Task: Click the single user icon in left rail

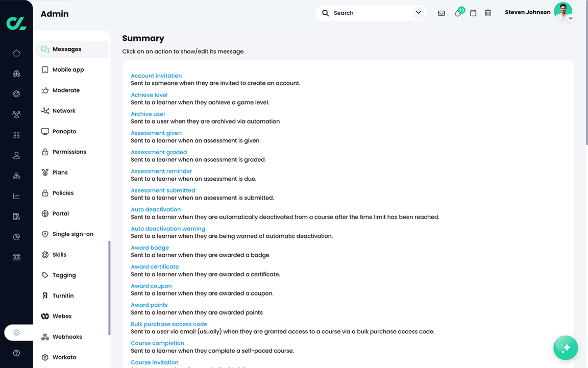Action: [16, 155]
